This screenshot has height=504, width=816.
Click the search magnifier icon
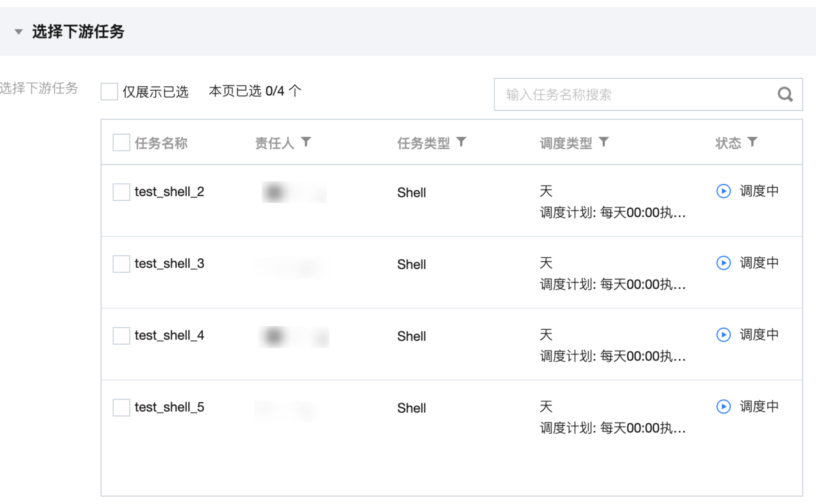[x=785, y=94]
